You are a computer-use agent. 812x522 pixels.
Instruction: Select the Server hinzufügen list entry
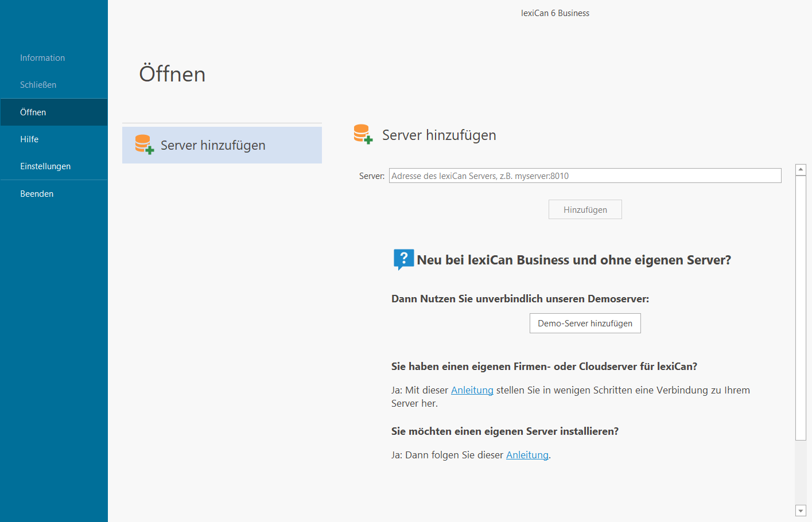coord(222,145)
